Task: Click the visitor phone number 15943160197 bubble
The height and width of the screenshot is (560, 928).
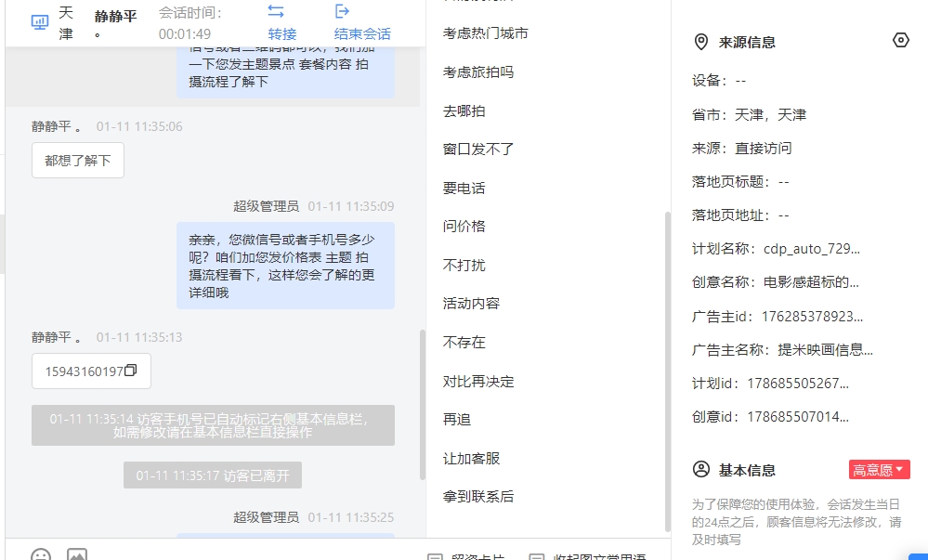Action: (x=91, y=371)
